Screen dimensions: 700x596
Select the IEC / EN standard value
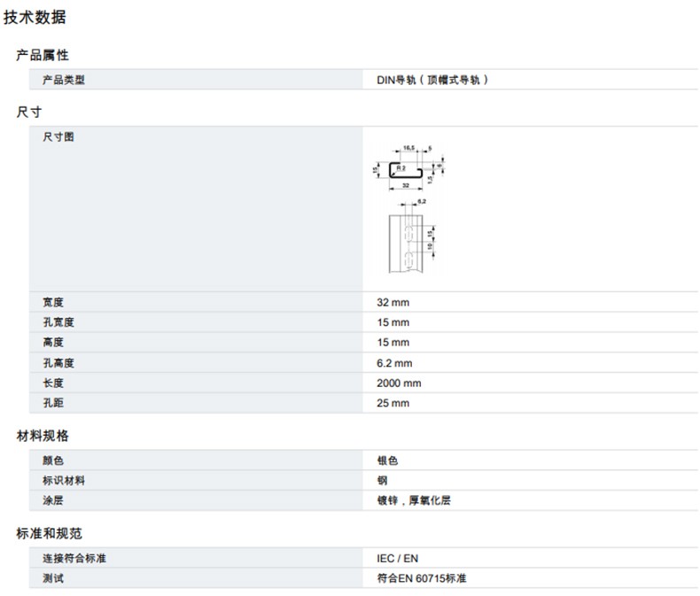coord(396,558)
